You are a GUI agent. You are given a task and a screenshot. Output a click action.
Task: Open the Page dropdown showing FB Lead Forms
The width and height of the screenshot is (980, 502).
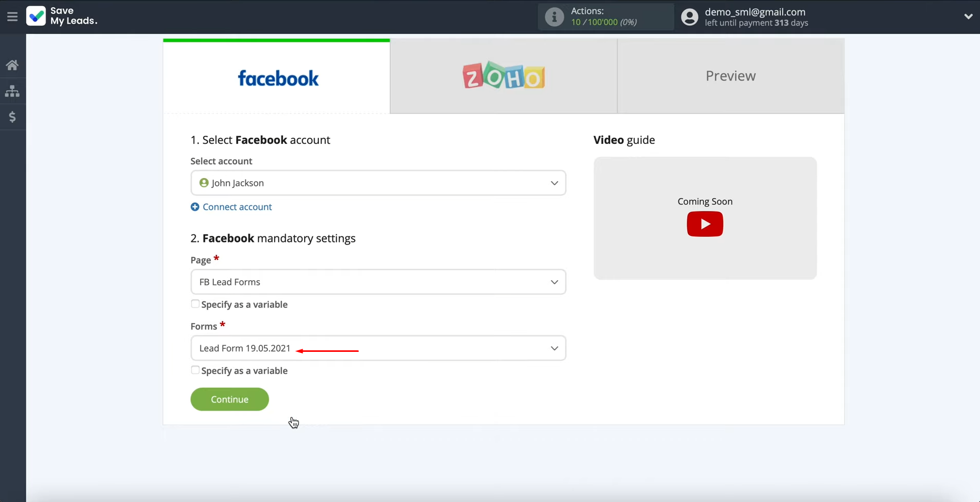pos(378,282)
